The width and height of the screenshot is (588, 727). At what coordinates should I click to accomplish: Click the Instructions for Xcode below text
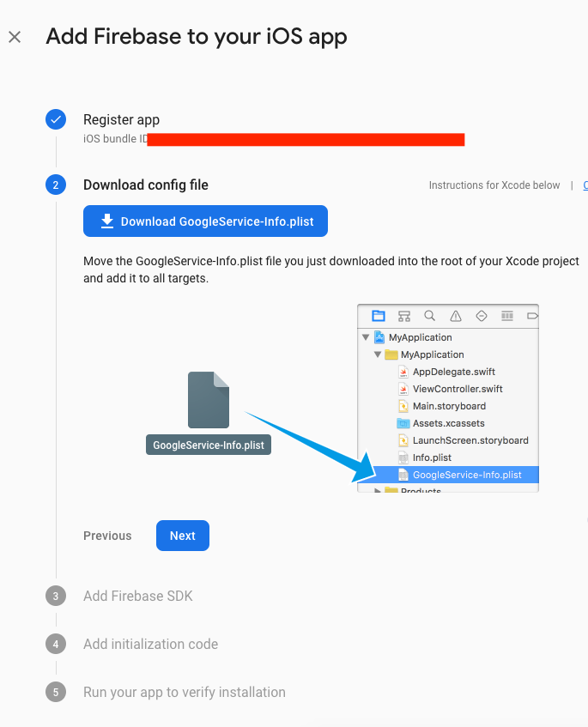tap(494, 185)
